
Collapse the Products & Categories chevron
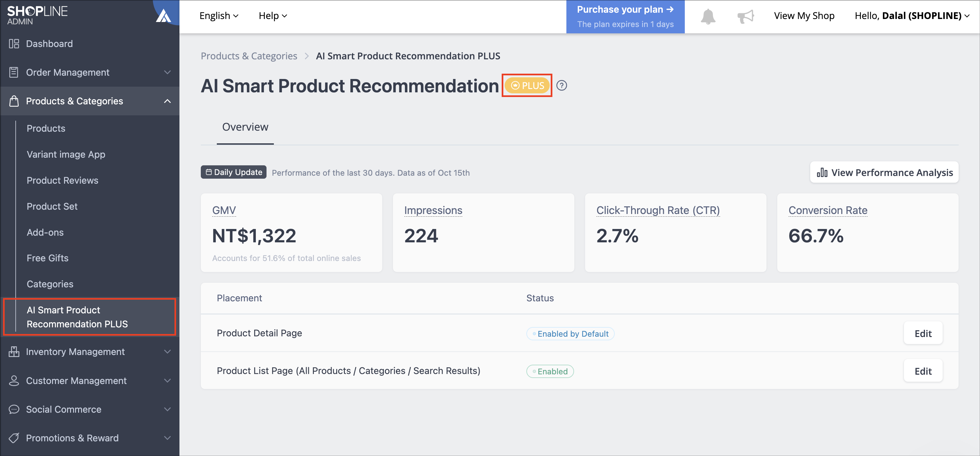pyautogui.click(x=167, y=101)
